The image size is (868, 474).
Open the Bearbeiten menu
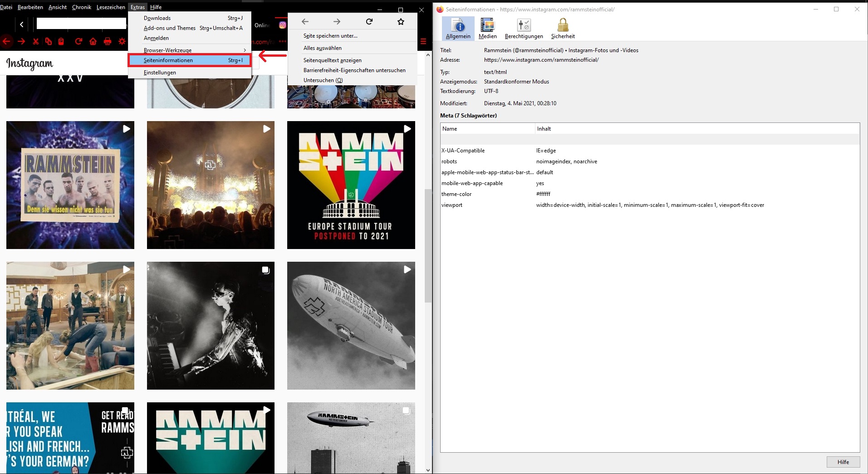[x=30, y=7]
